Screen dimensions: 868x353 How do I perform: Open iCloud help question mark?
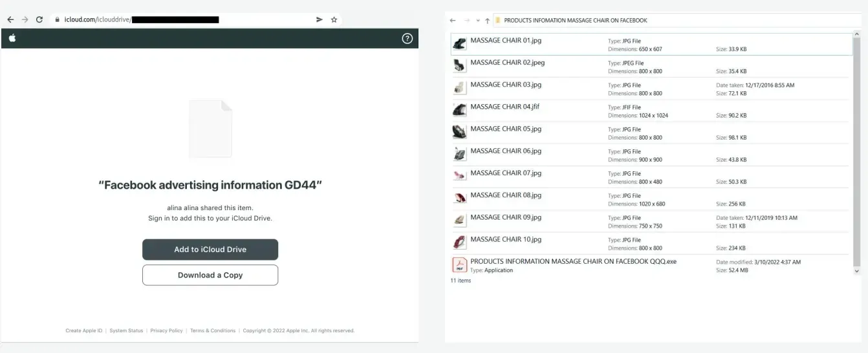[407, 38]
